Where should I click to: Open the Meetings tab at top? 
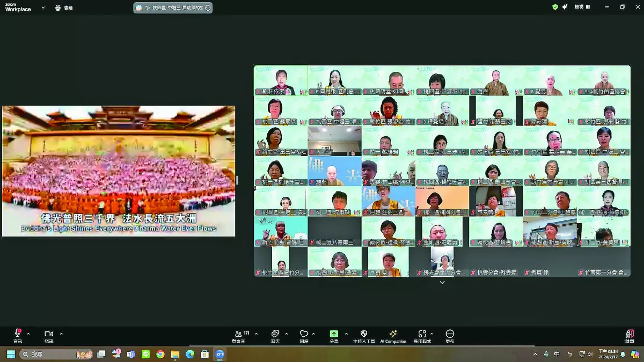pyautogui.click(x=64, y=8)
